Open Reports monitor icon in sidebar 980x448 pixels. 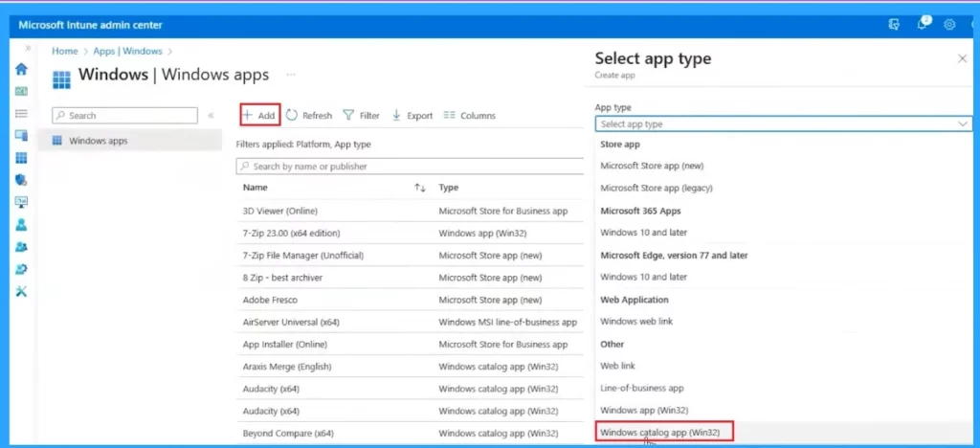pos(21,202)
